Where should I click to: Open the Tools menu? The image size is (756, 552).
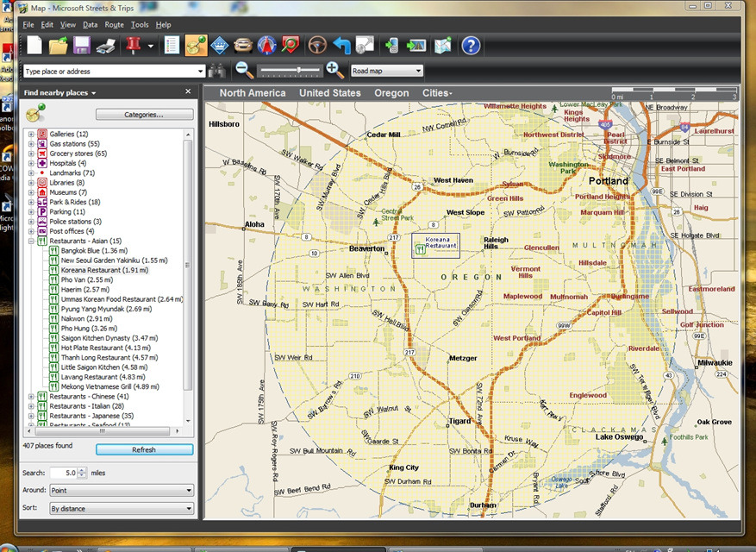click(139, 25)
